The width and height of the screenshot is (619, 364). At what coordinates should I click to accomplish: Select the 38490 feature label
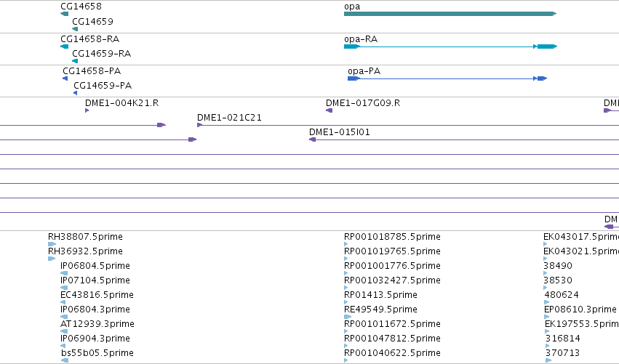coord(558,266)
